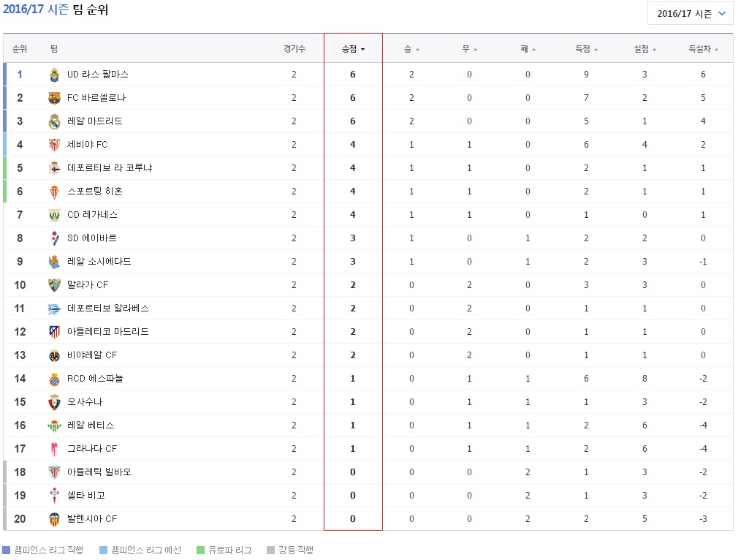Click the 발렌시아 CF team crest
741x560 pixels.
(54, 519)
